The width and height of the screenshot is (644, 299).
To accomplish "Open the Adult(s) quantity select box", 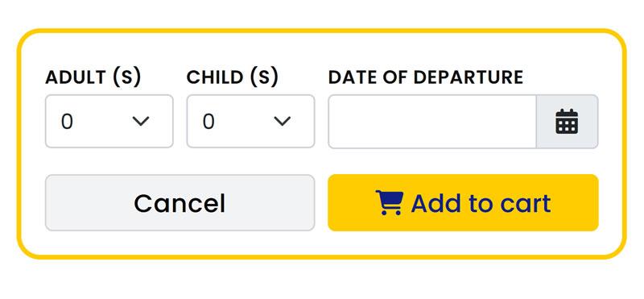I will 109,122.
